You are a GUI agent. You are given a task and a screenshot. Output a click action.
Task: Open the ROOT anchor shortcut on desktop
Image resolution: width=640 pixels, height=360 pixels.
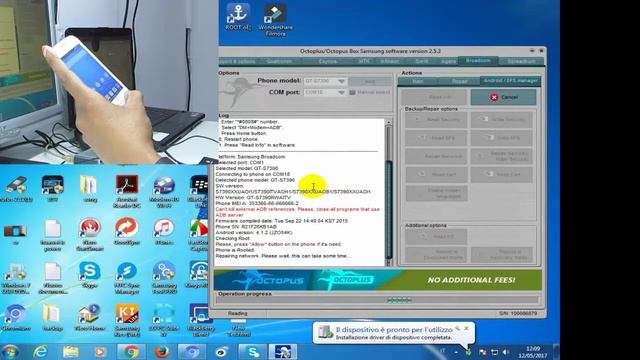click(237, 17)
